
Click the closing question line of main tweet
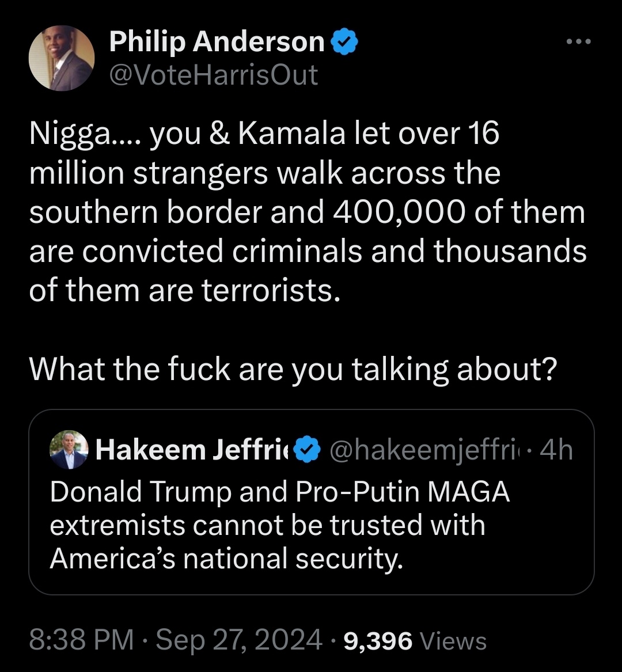pyautogui.click(x=293, y=369)
